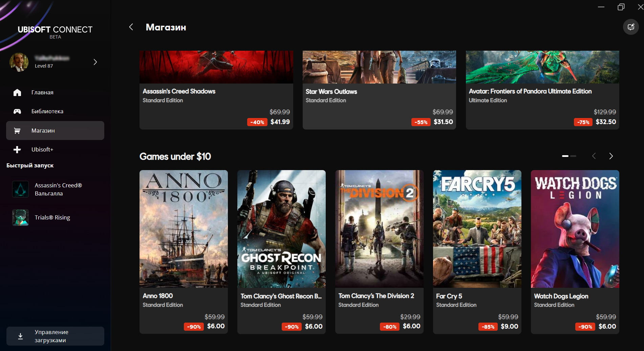The width and height of the screenshot is (644, 351).
Task: Click the -40% discount badge
Action: click(x=257, y=122)
